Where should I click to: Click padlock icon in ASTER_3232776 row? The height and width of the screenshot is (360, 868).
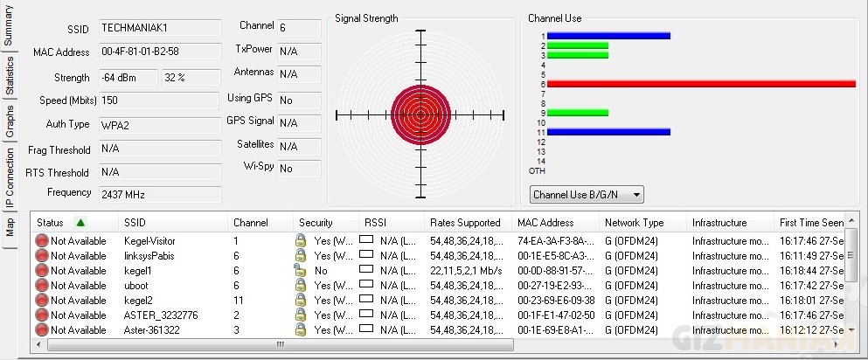click(301, 315)
